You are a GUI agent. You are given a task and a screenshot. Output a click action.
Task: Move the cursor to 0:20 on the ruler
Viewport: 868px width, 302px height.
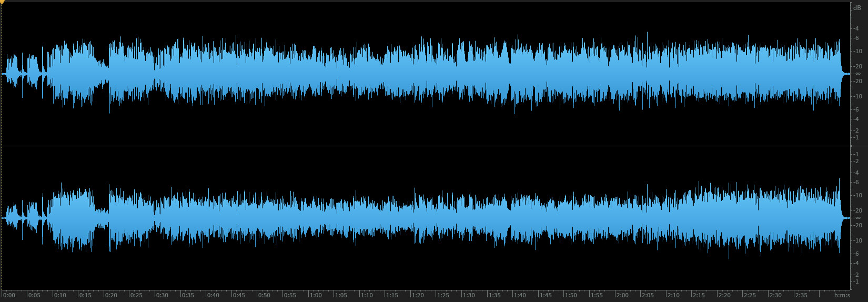click(111, 295)
